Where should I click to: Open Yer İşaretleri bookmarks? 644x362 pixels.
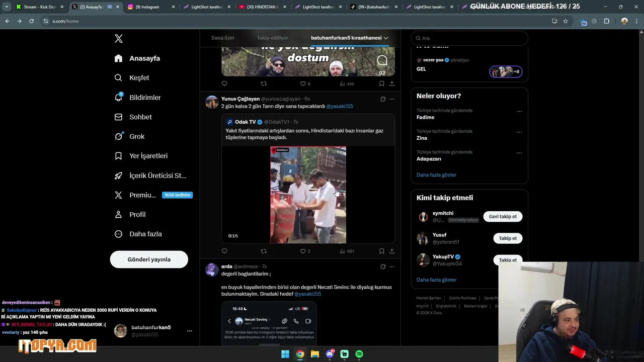pos(141,156)
